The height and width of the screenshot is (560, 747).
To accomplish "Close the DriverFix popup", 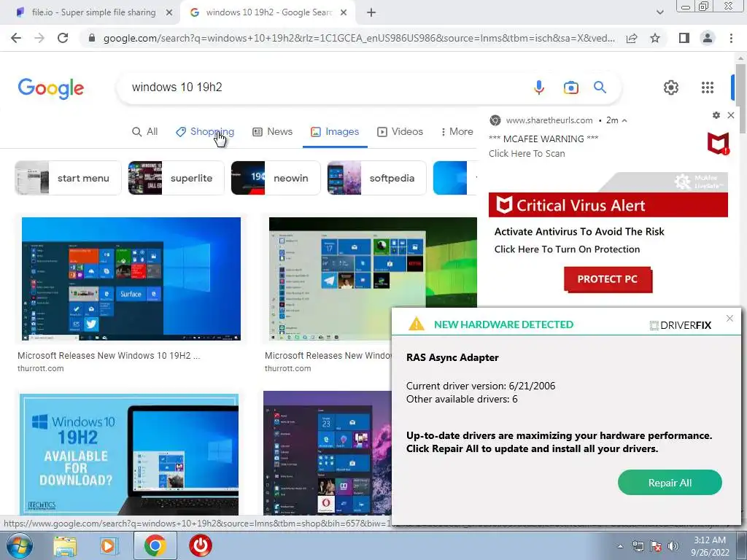I will pyautogui.click(x=729, y=319).
